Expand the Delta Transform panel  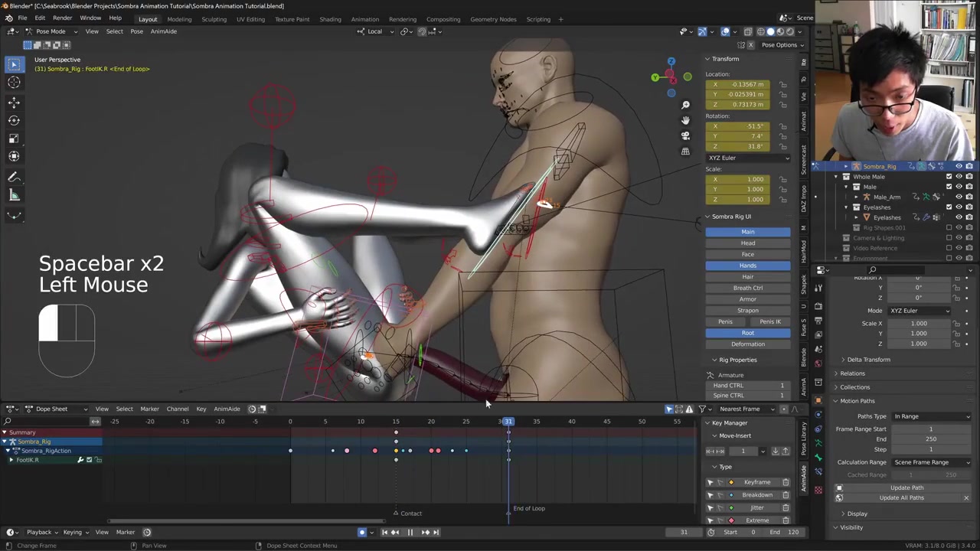tap(868, 360)
